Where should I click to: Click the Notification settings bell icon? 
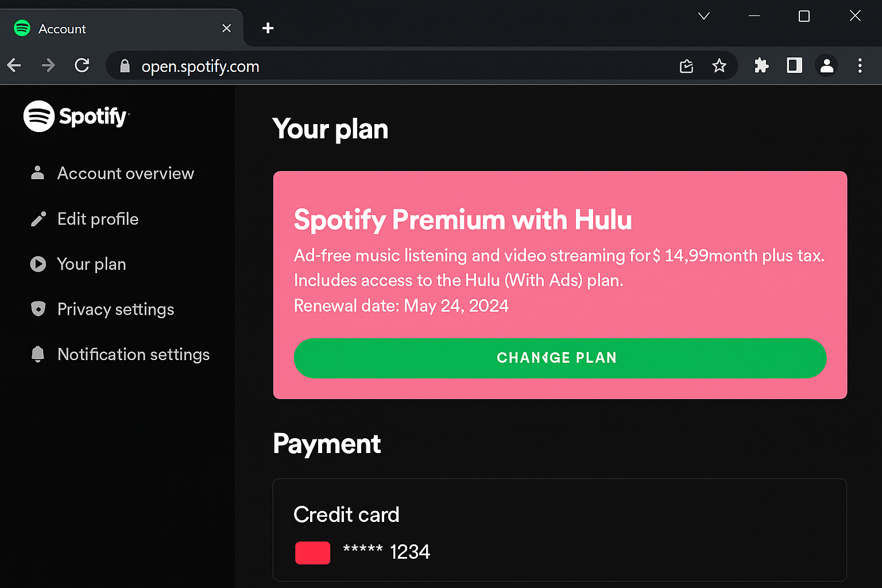point(38,354)
